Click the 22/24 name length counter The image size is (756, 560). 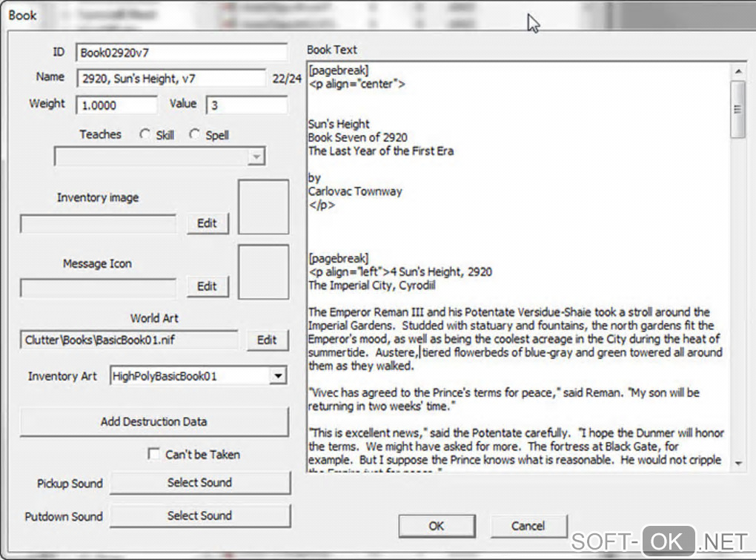(x=287, y=79)
